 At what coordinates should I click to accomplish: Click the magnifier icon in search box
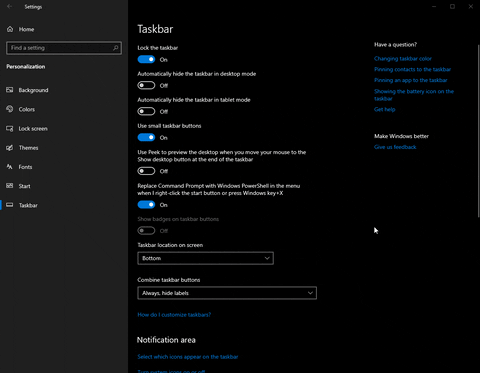point(115,48)
